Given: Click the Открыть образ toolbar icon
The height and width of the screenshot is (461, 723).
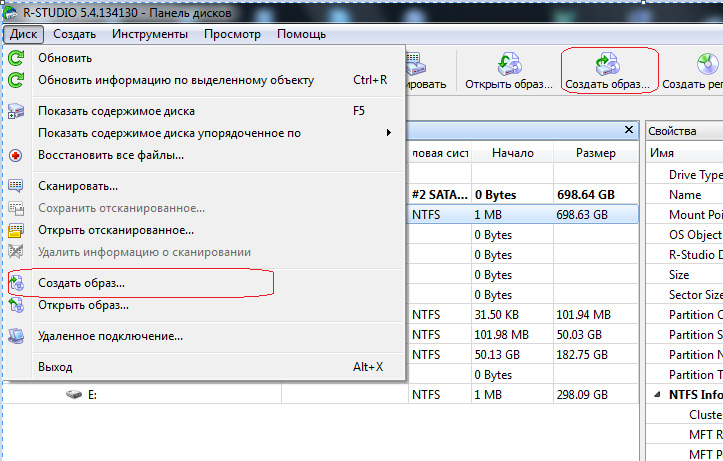Looking at the screenshot, I should [x=509, y=64].
